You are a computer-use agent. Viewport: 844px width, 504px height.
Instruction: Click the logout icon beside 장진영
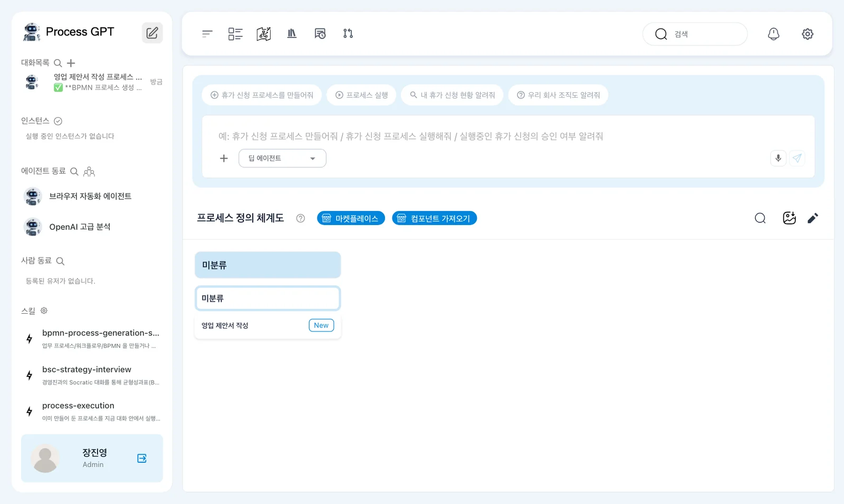pos(142,458)
